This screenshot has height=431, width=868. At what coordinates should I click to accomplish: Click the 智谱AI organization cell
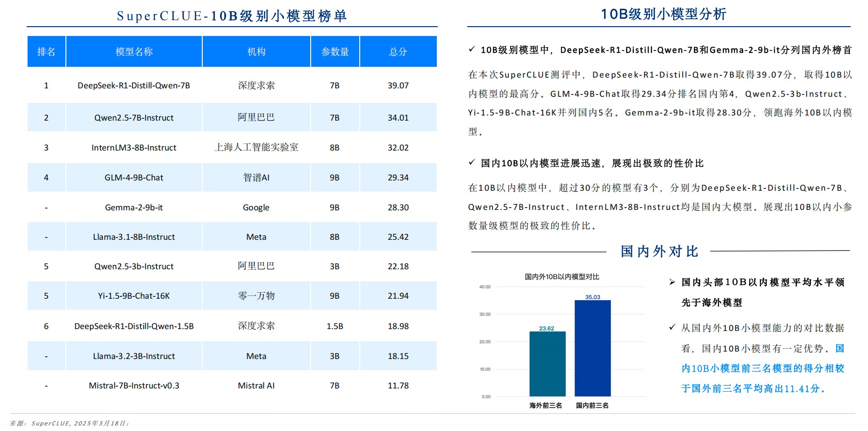256,178
